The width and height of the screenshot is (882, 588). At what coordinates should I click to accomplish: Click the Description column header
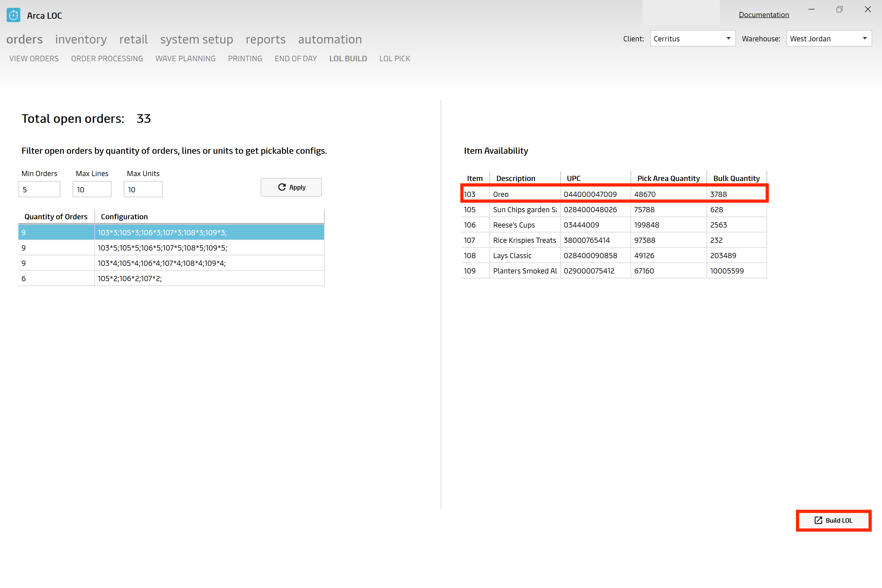click(525, 178)
